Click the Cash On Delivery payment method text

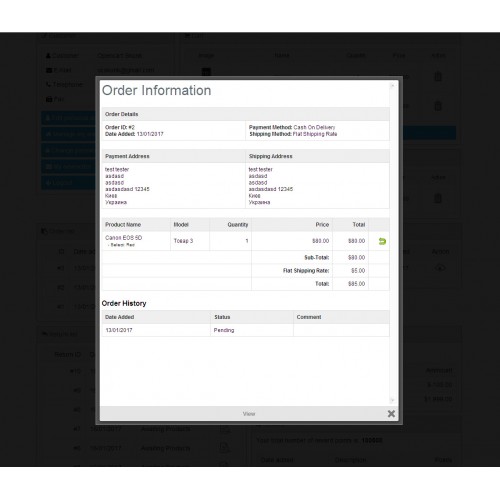click(314, 127)
